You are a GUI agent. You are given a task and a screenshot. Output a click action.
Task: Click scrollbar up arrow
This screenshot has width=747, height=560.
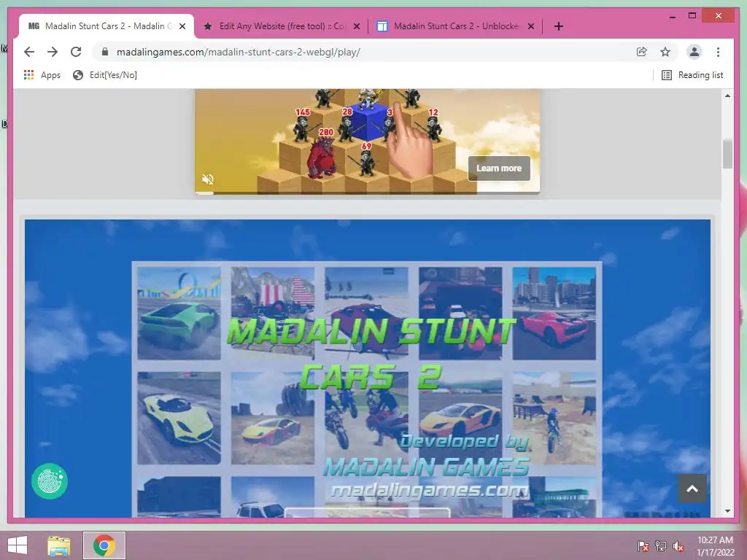pos(727,96)
